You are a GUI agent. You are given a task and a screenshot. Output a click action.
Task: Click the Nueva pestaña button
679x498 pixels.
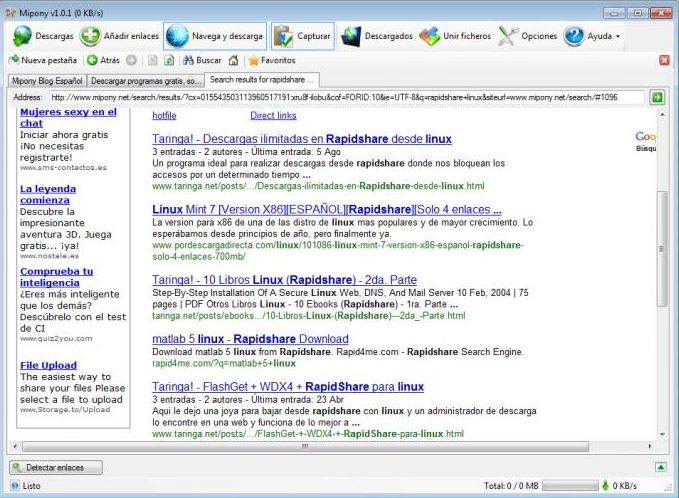tap(43, 60)
